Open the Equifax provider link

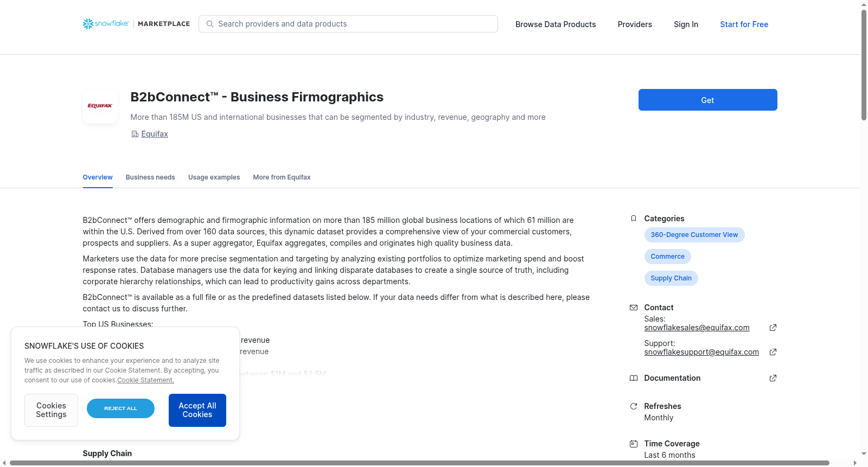tap(155, 134)
